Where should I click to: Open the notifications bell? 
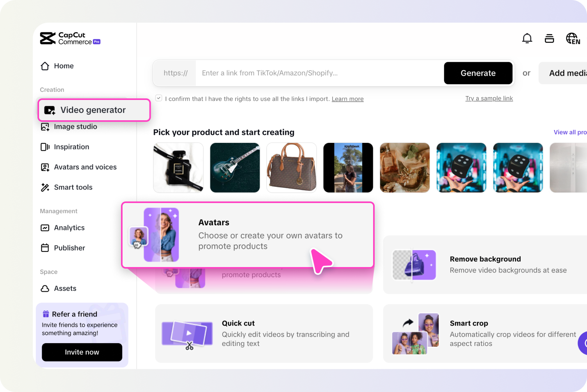(x=527, y=38)
